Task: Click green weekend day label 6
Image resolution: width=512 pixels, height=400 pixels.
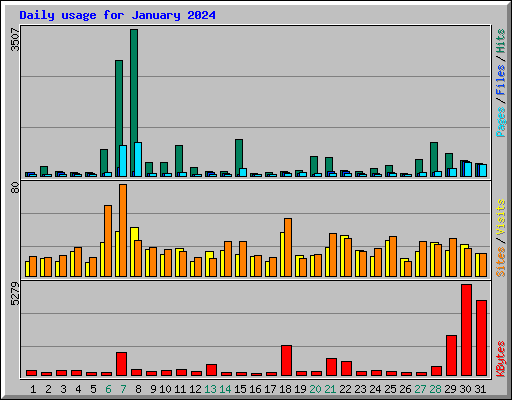Action: 108,389
